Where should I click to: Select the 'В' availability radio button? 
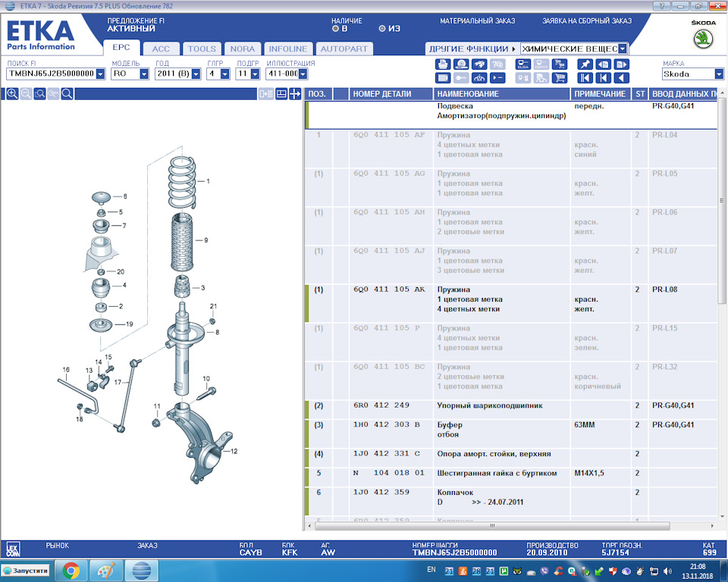click(x=335, y=29)
